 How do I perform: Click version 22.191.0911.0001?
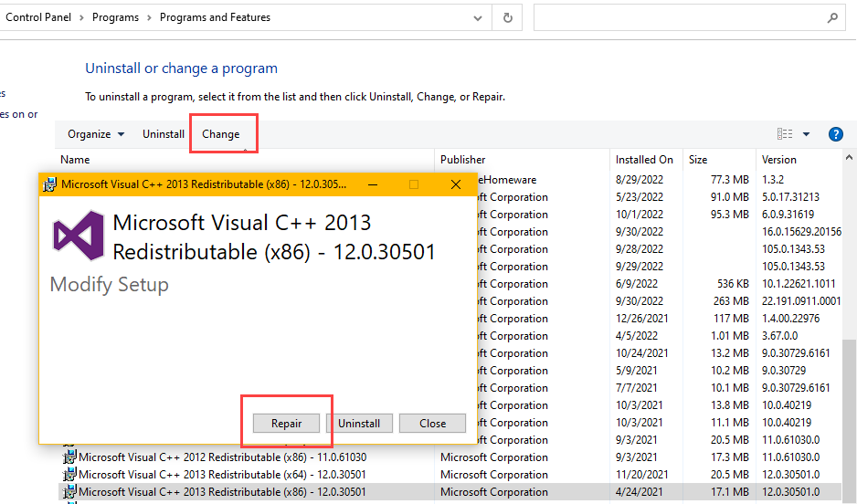click(x=801, y=301)
